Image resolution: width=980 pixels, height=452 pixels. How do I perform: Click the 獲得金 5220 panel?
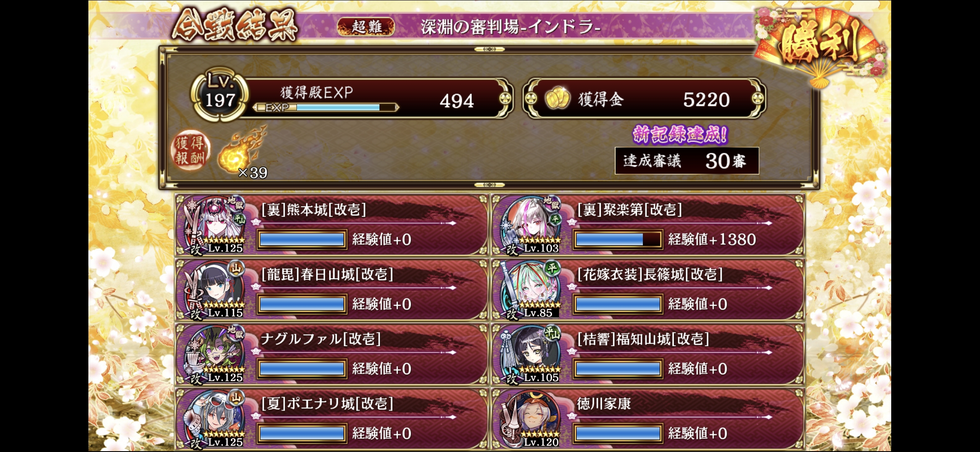click(x=644, y=99)
